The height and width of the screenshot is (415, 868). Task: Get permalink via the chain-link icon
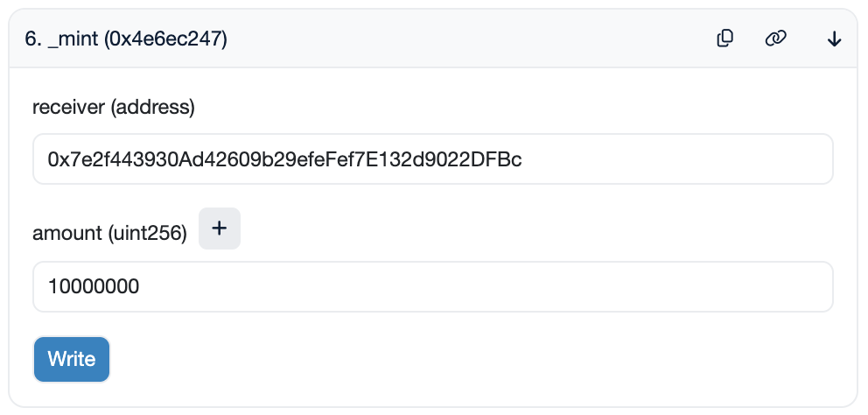(776, 39)
